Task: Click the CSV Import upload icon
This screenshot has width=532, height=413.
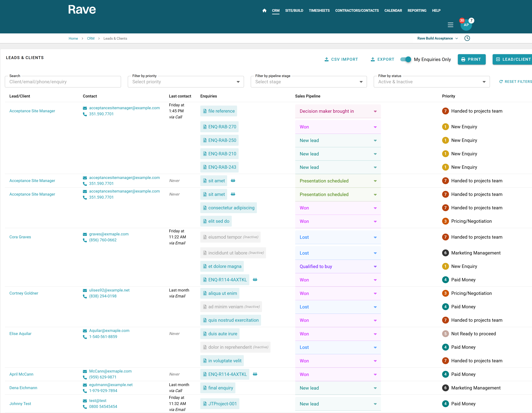Action: coord(326,60)
